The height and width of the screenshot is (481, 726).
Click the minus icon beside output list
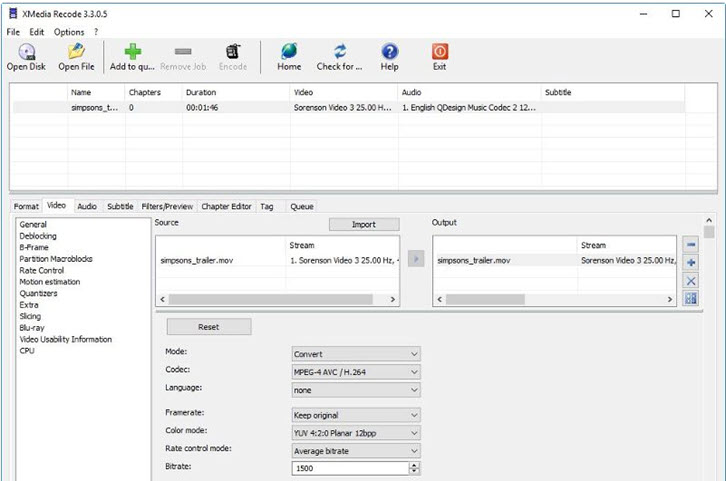691,245
